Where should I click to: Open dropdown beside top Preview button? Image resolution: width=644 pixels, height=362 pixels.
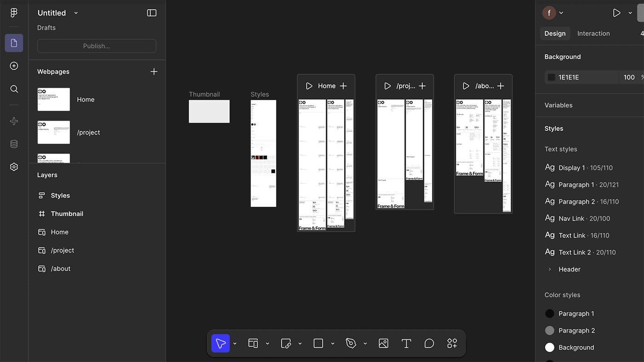coord(630,13)
